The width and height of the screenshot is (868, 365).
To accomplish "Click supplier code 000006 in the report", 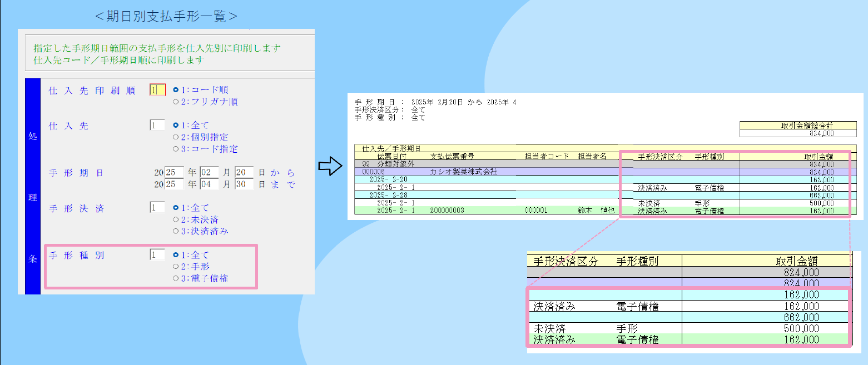I will coord(373,172).
